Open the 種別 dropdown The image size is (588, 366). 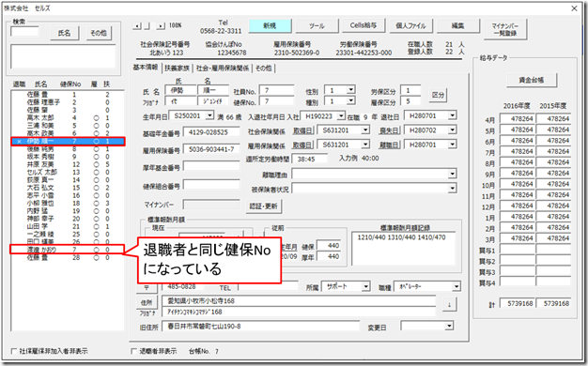351,100
